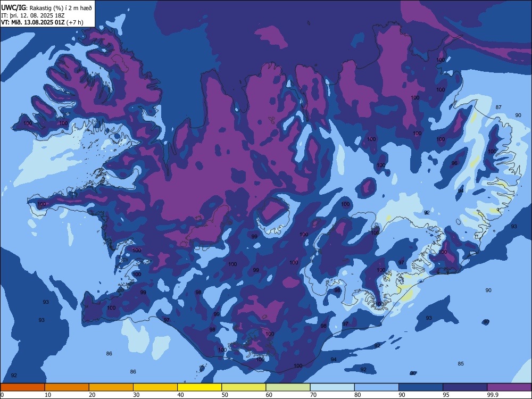Click the legend label '60'
The image size is (532, 399).
pyautogui.click(x=269, y=395)
